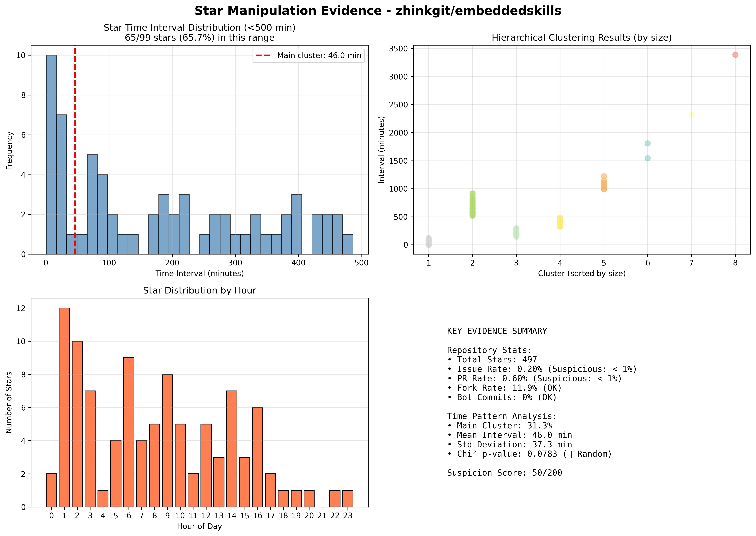The height and width of the screenshot is (536, 756).
Task: Click the 'Time Pattern Analysis:' line
Action: tap(502, 416)
